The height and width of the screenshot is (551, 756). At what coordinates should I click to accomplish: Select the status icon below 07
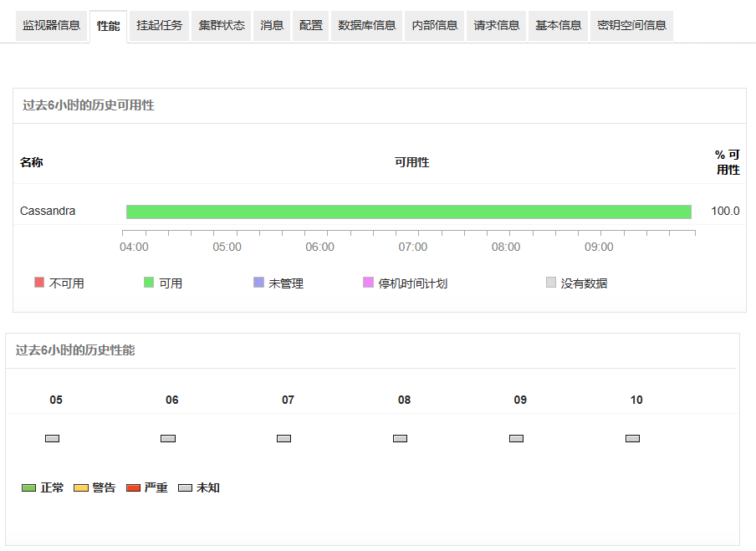pyautogui.click(x=284, y=438)
